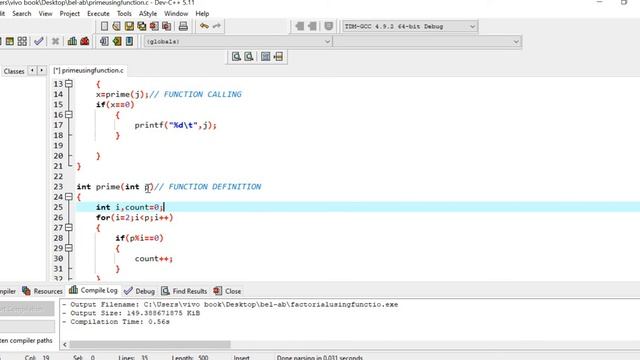The width and height of the screenshot is (640, 360).
Task: Start debugging with the checkmark icon
Action: 39,41
